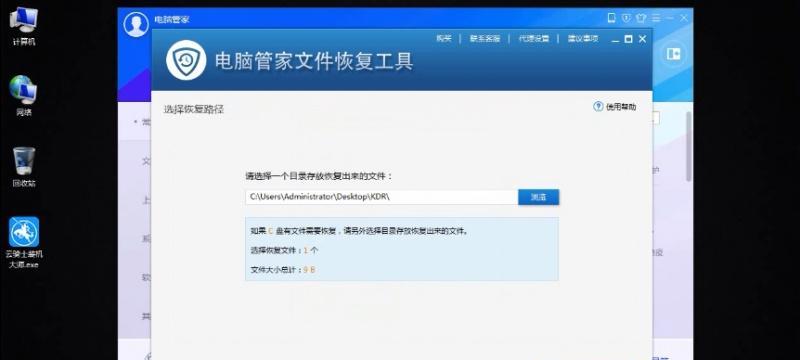Click the shield icon in 电脑管家 titlebar
The image size is (800, 360).
pyautogui.click(x=626, y=18)
